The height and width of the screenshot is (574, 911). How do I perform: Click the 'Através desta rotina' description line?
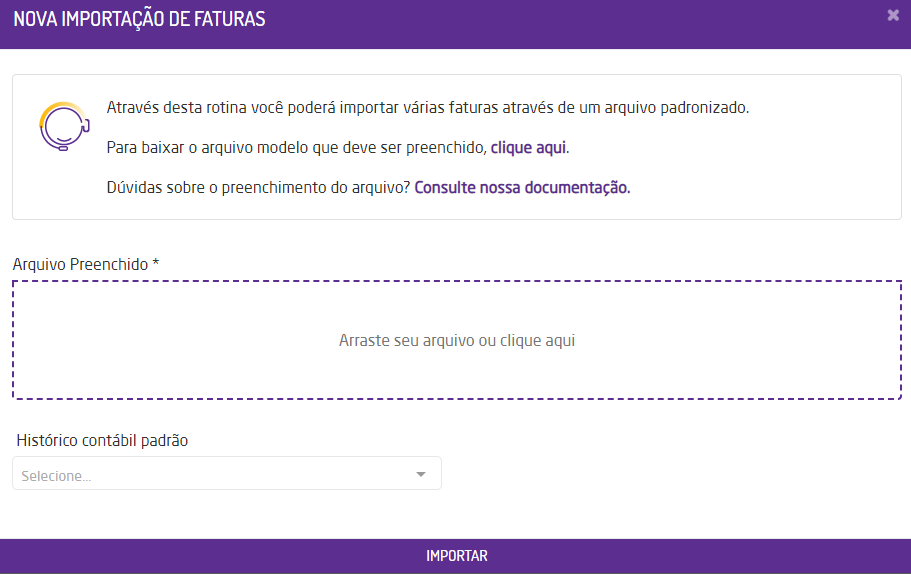point(427,108)
